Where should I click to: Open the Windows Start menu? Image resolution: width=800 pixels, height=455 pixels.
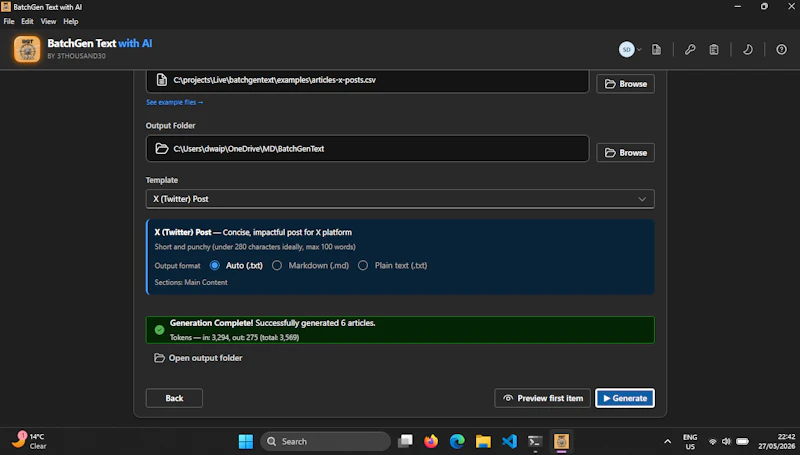[245, 441]
